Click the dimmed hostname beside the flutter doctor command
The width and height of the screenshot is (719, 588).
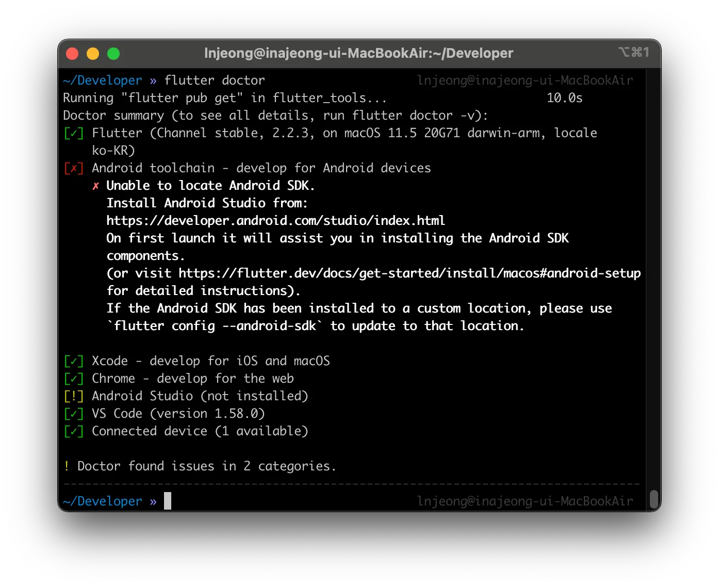(x=525, y=80)
